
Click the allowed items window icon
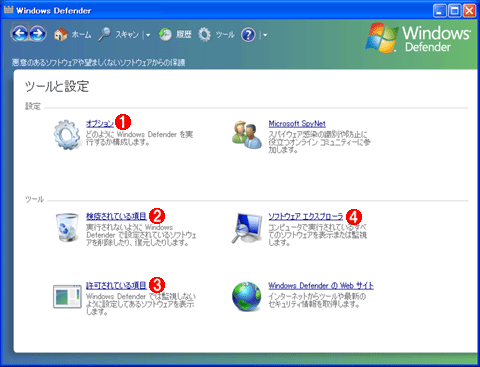[67, 296]
